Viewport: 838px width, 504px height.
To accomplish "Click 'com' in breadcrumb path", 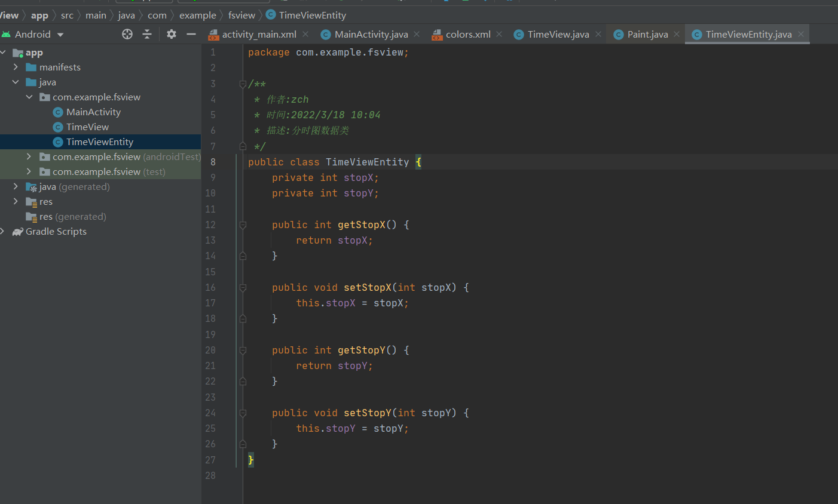I will (157, 16).
